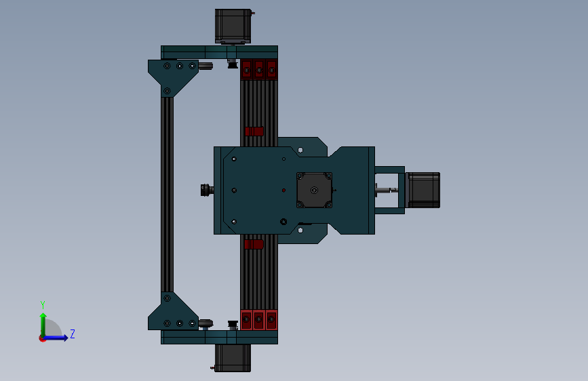Select the middle red clamp in the upper trio
Viewport: 588px width, 381px height.
click(x=259, y=69)
